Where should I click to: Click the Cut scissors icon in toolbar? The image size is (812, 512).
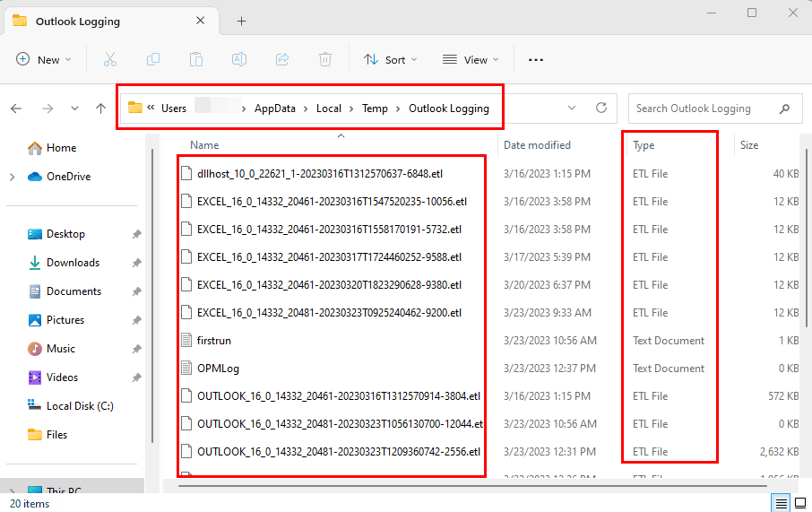coord(110,60)
